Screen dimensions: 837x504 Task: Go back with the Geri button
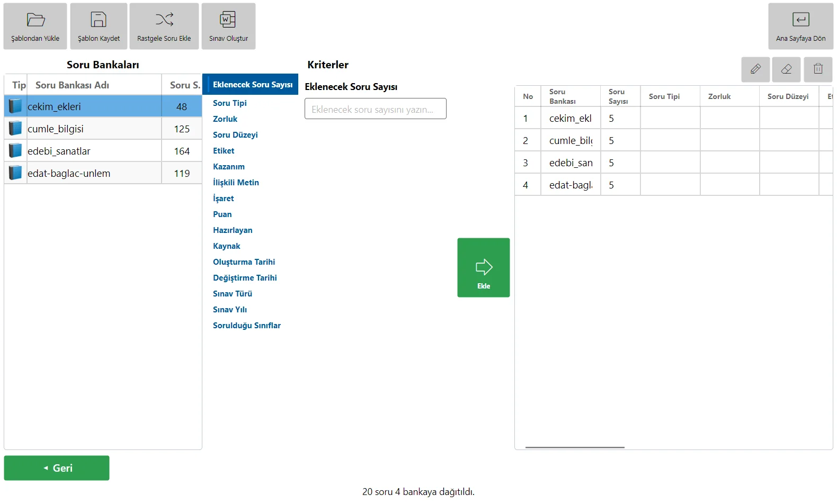[57, 468]
